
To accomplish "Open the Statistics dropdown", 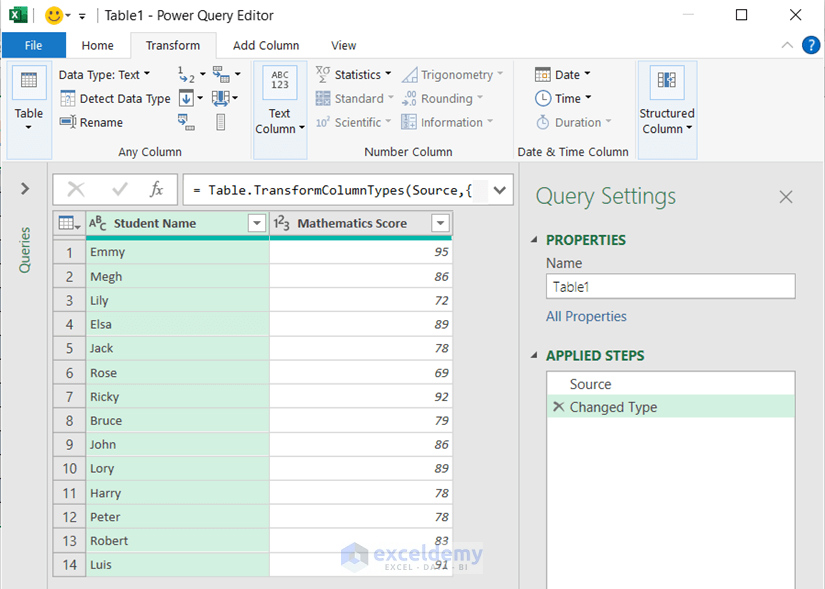I will click(356, 74).
